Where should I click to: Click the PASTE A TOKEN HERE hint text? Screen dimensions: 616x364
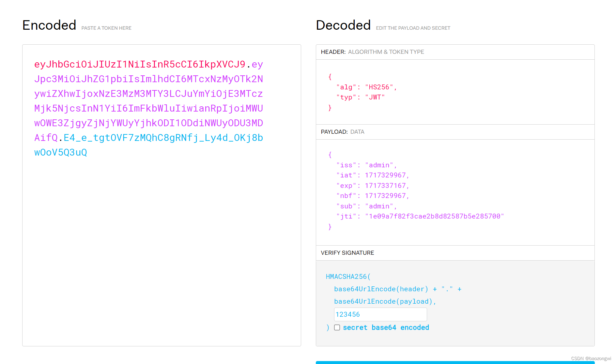pyautogui.click(x=106, y=28)
